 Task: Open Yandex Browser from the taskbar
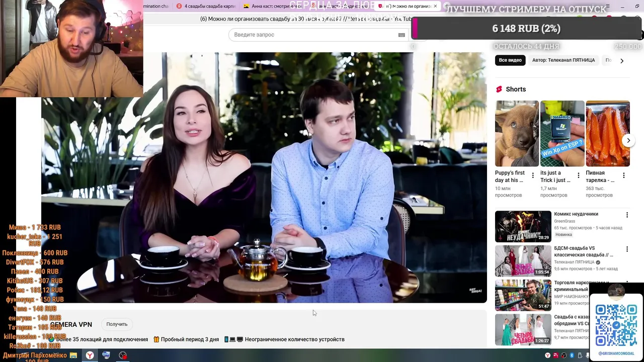click(90, 355)
